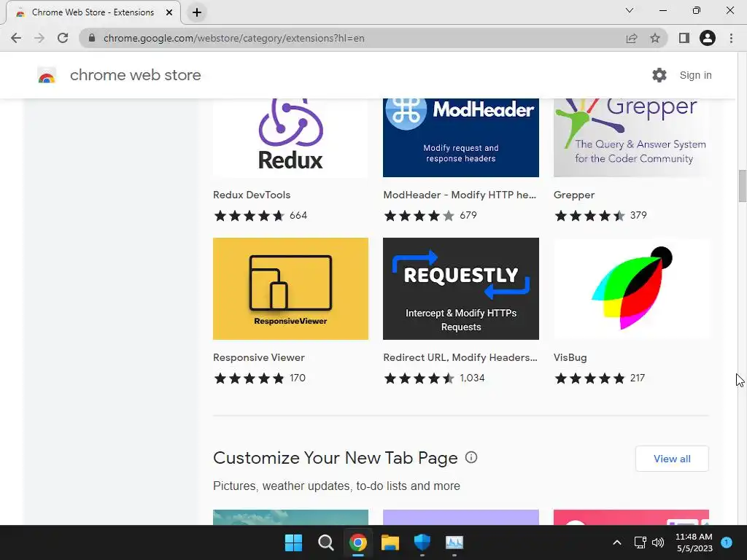The image size is (747, 560).
Task: Click info icon beside Customize Your New Tab Page
Action: (x=471, y=458)
